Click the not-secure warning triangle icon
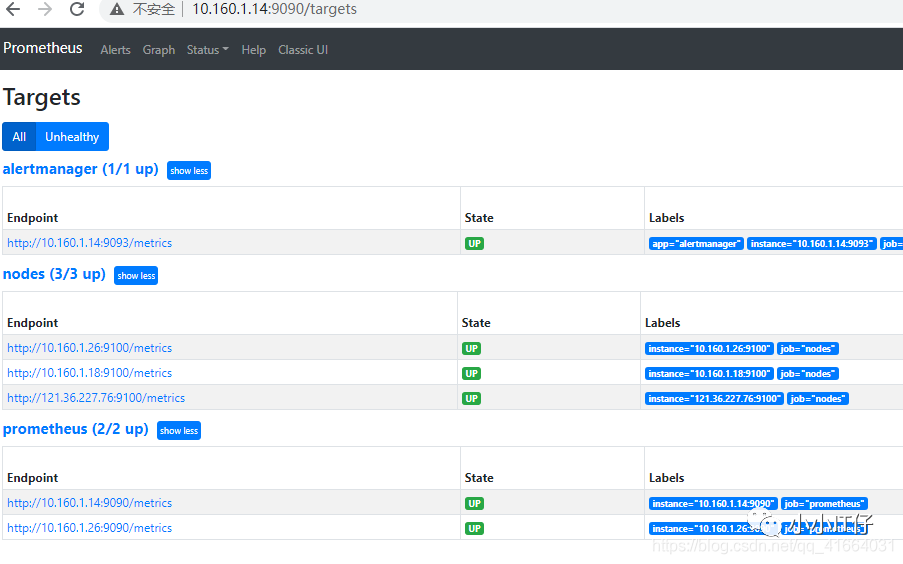The image size is (903, 564). tap(117, 9)
